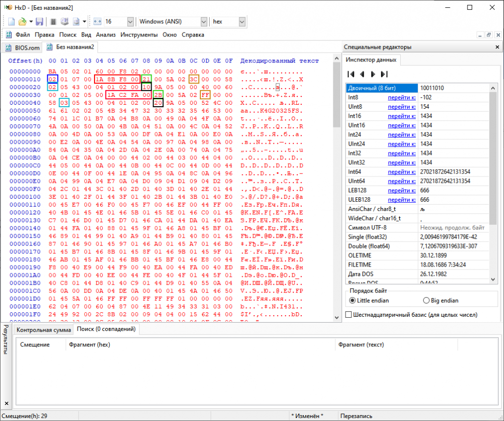The image size is (504, 421).
Task: Click the bytes-per-row width icon
Action: point(97,22)
